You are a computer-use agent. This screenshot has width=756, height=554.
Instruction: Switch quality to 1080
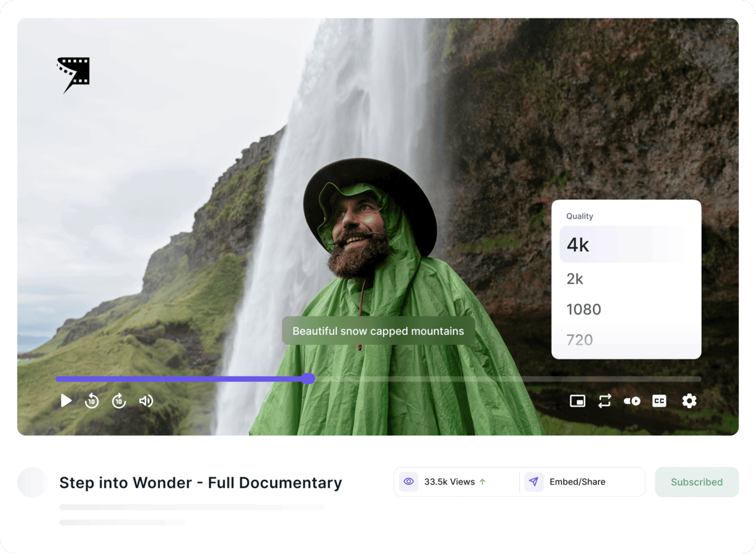583,309
